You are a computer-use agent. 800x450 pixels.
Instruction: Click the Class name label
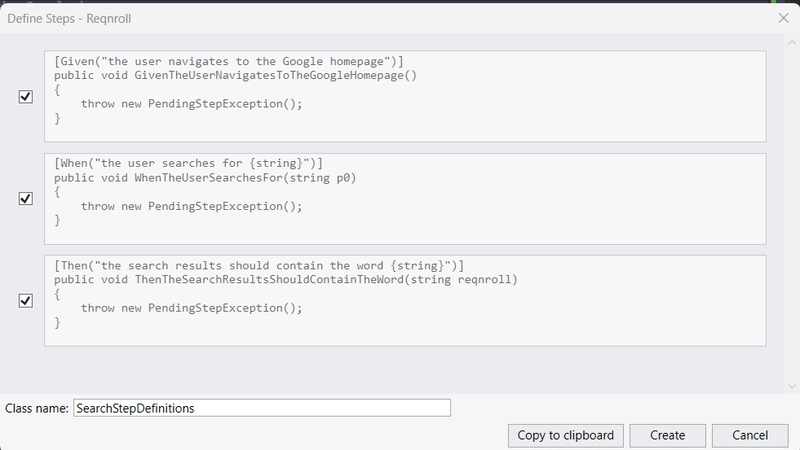click(x=36, y=408)
